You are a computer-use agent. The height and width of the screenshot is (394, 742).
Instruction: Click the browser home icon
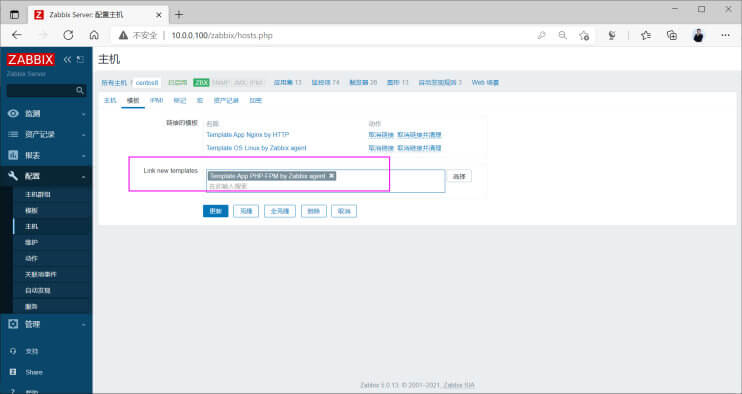pos(94,35)
